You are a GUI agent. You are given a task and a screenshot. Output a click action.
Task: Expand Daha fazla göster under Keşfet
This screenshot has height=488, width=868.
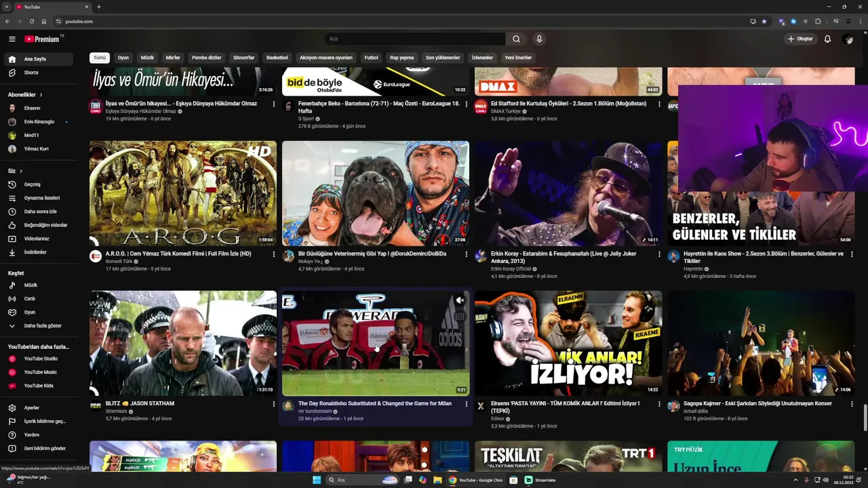(39, 326)
